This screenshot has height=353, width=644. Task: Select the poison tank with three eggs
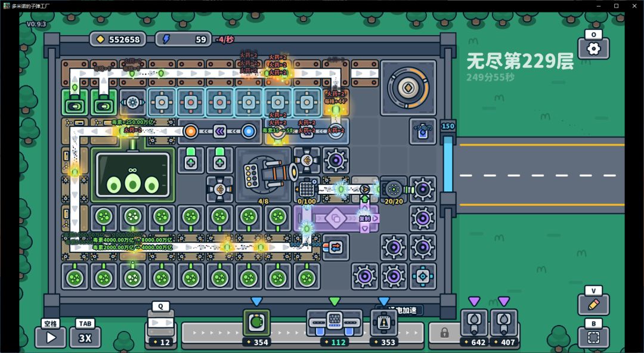pos(132,175)
